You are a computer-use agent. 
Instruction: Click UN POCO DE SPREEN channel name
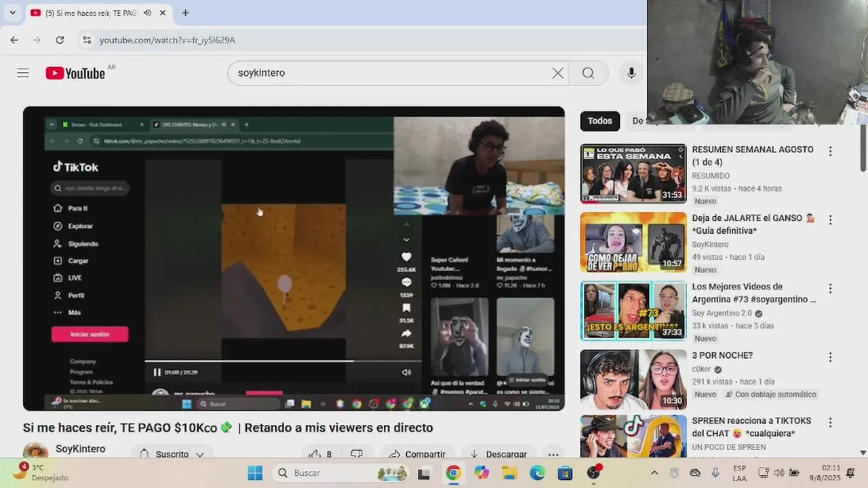[x=729, y=447]
